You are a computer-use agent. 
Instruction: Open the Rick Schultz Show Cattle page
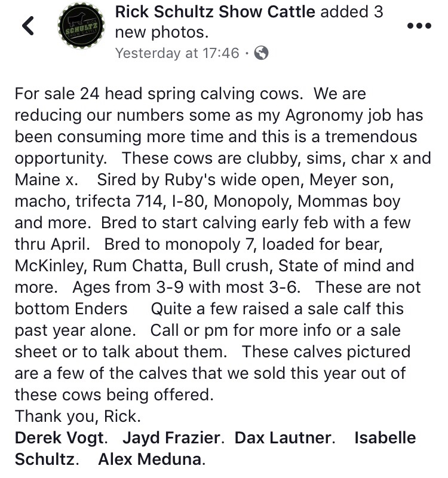click(x=215, y=12)
